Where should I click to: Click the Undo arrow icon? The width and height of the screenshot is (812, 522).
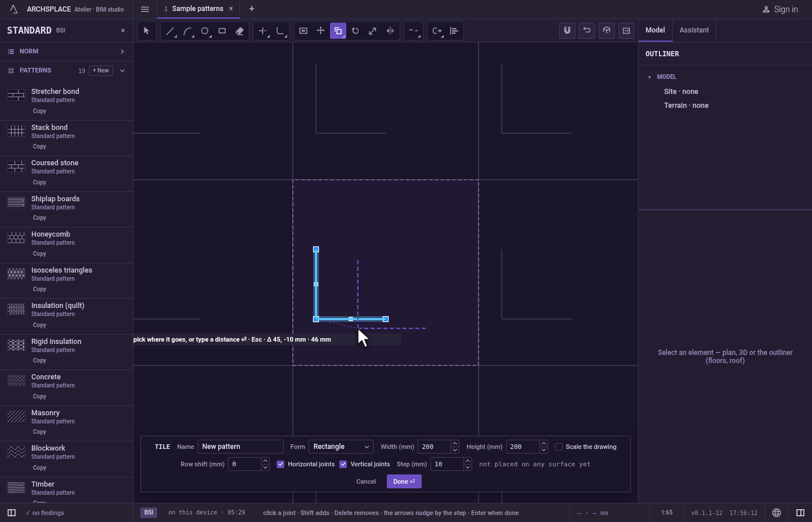click(x=587, y=31)
